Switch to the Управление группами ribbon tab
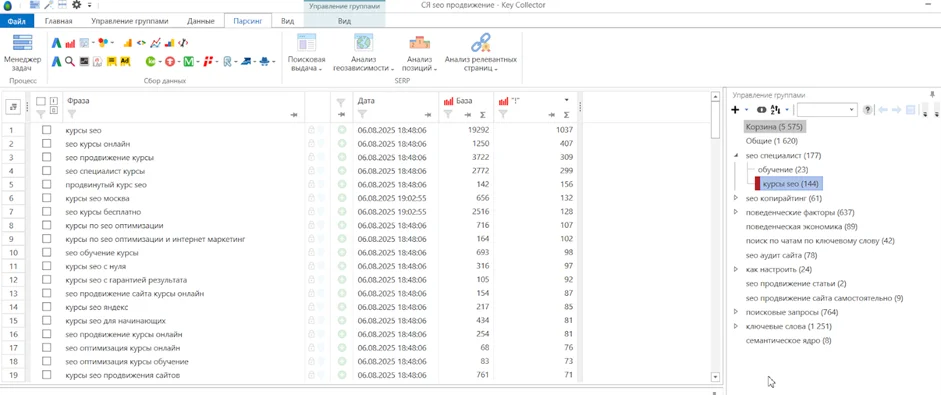 (x=130, y=21)
